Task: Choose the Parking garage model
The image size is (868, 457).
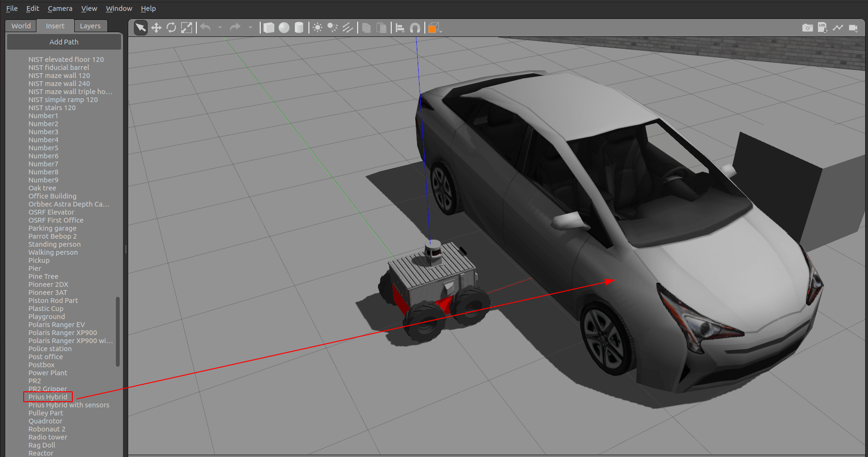Action: [52, 228]
